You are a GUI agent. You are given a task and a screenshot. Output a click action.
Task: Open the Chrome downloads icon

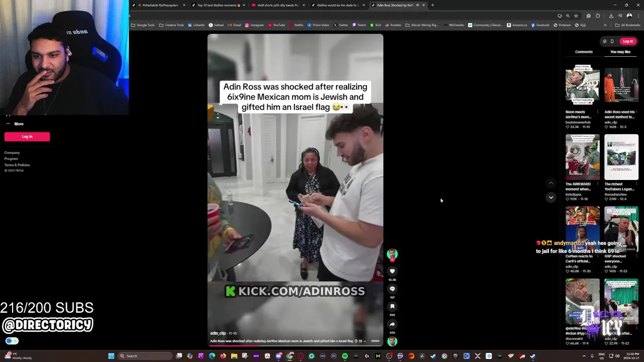point(611,16)
